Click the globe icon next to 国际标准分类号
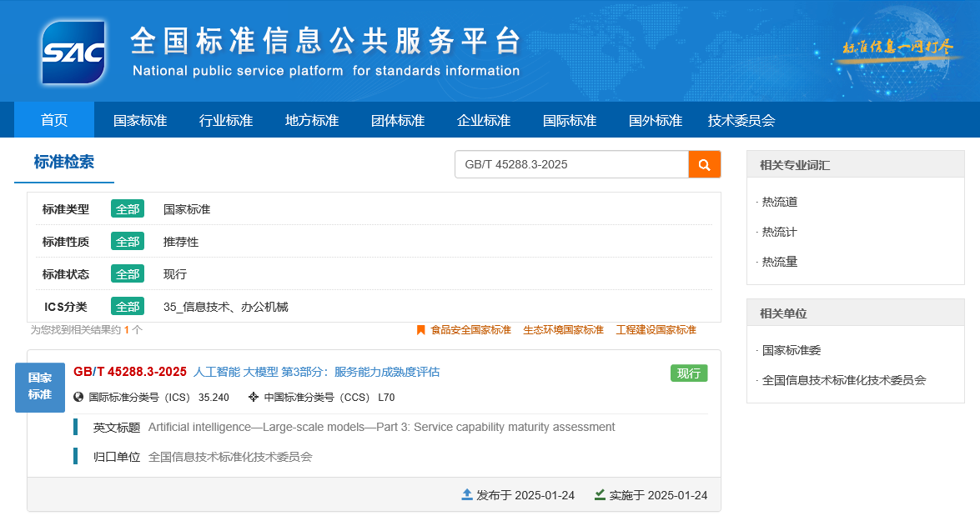This screenshot has height=521, width=980. [78, 398]
